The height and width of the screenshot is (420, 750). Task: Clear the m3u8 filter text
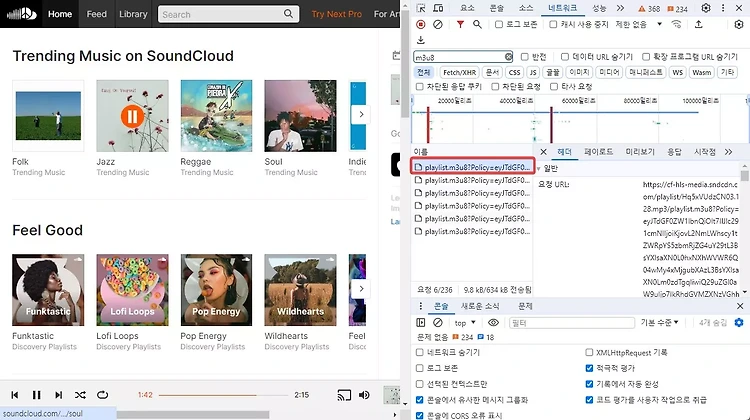click(x=508, y=57)
